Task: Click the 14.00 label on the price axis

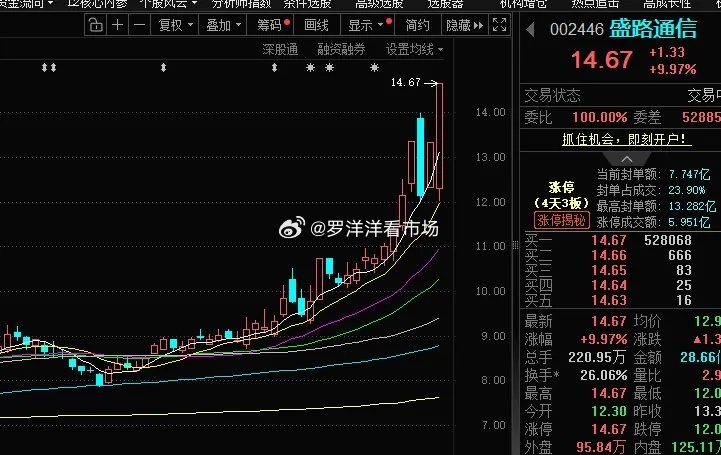Action: 490,112
